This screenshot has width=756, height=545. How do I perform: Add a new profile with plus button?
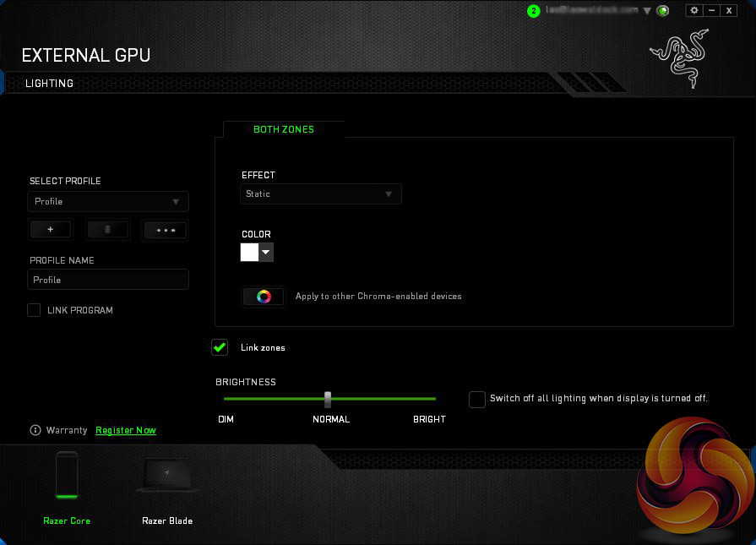point(51,230)
